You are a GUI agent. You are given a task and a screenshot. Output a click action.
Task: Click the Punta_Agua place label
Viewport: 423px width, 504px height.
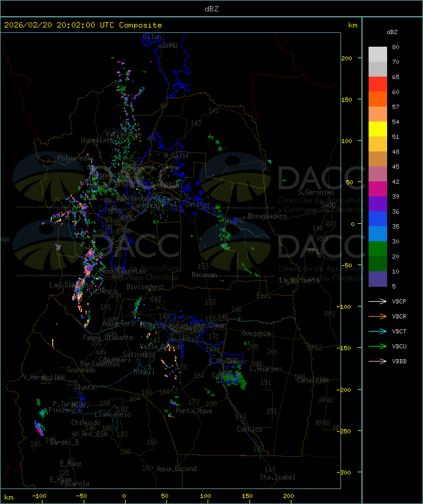coord(194,411)
